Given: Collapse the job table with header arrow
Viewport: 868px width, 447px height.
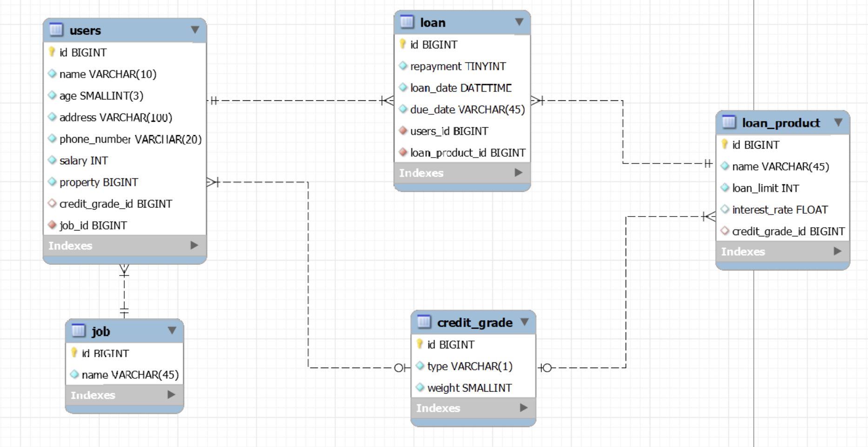Looking at the screenshot, I should pos(172,330).
